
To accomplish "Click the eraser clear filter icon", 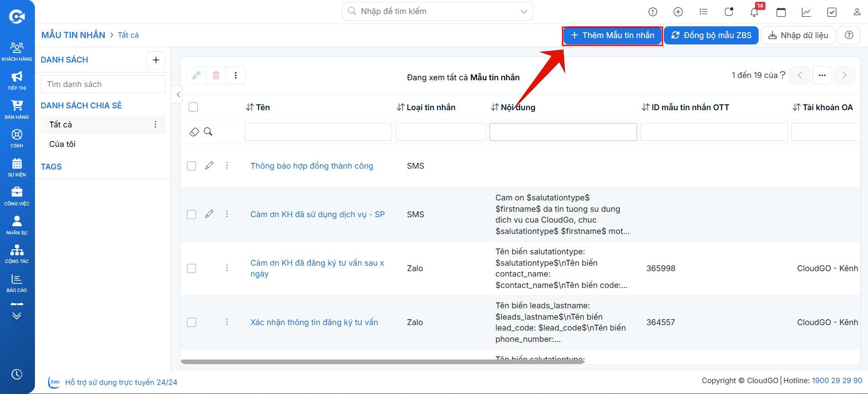I will [x=194, y=132].
